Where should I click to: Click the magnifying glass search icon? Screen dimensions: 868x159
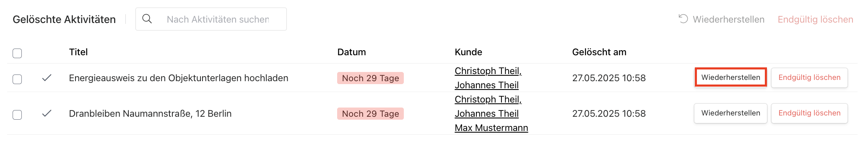coord(147,19)
